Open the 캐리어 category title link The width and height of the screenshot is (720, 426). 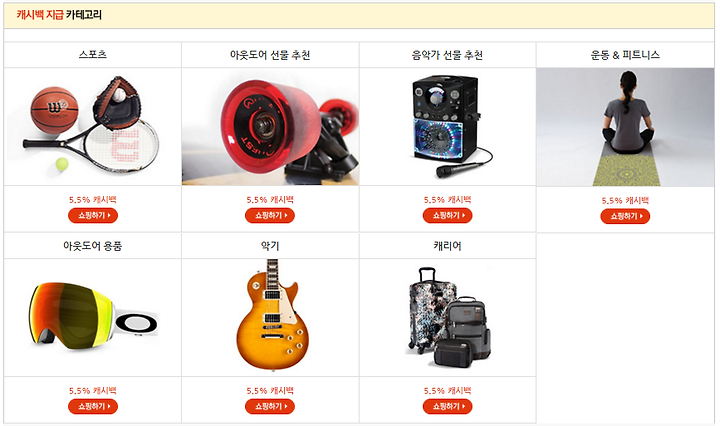click(x=448, y=246)
